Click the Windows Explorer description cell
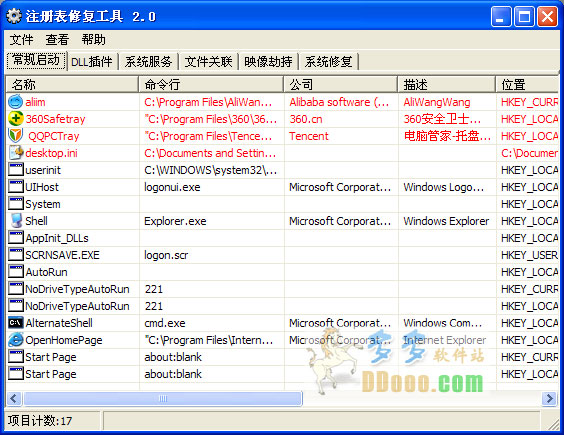 (x=446, y=221)
